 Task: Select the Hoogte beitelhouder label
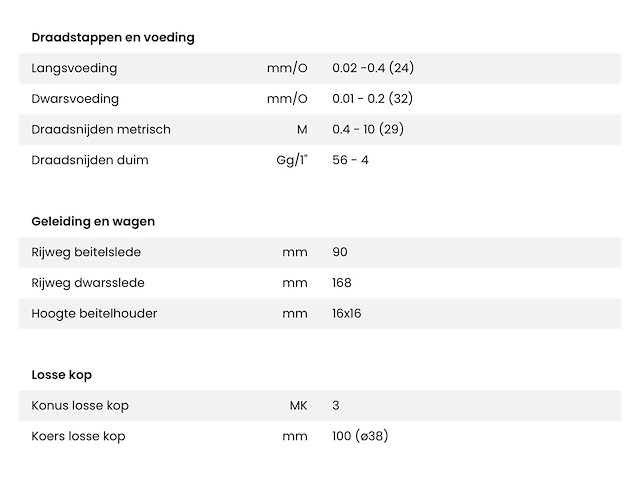coord(94,313)
